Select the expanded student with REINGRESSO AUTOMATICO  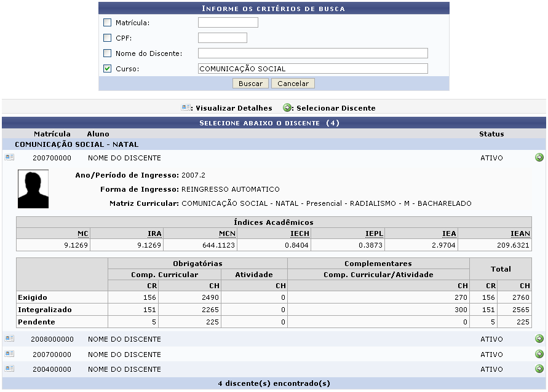coord(539,157)
